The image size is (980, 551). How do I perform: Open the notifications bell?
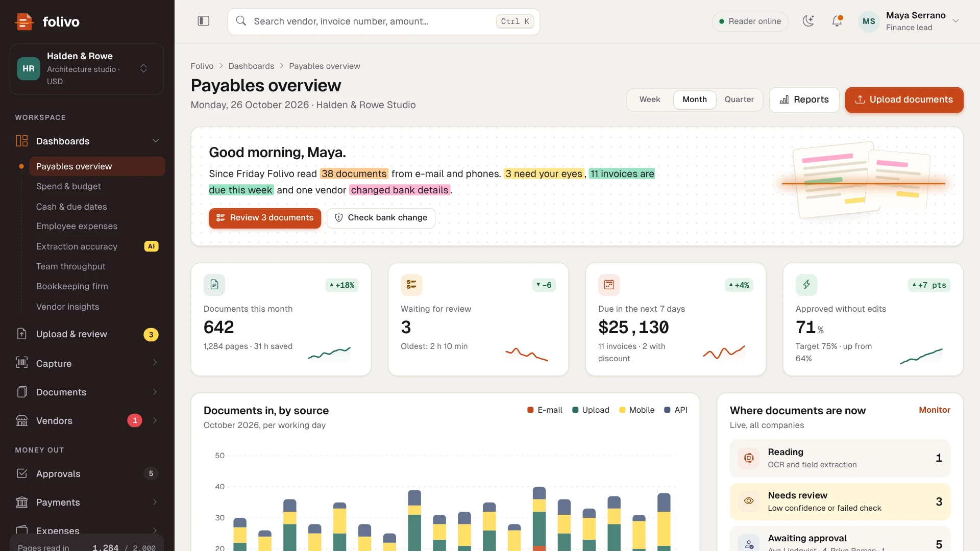(x=837, y=21)
